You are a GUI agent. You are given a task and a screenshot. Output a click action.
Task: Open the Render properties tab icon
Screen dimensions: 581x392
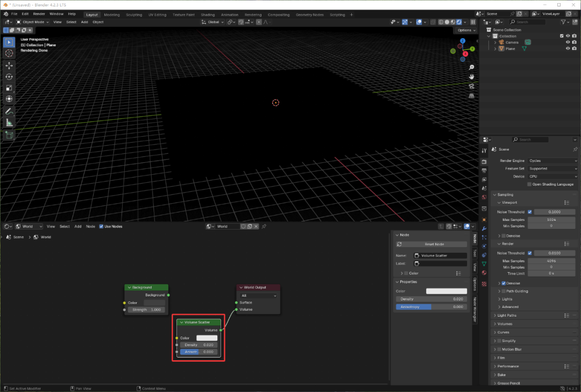click(484, 161)
